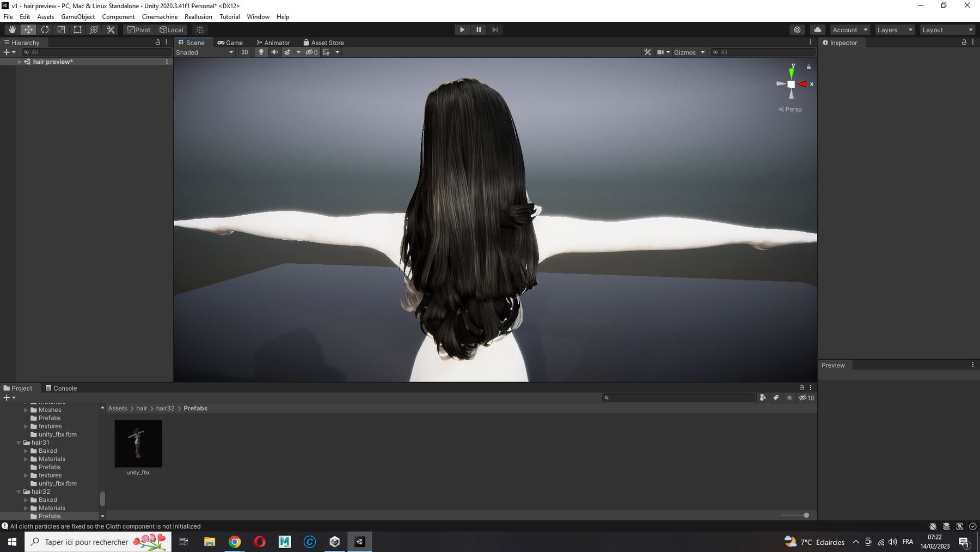Screen dimensions: 980x552
Task: Toggle hidden objects visibility in Scene
Action: (x=311, y=52)
